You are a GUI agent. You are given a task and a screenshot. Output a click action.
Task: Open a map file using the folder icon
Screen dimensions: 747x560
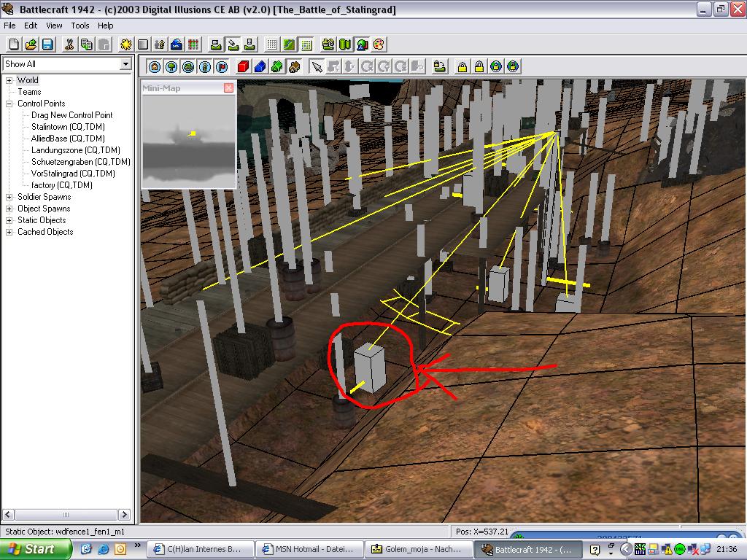(31, 44)
